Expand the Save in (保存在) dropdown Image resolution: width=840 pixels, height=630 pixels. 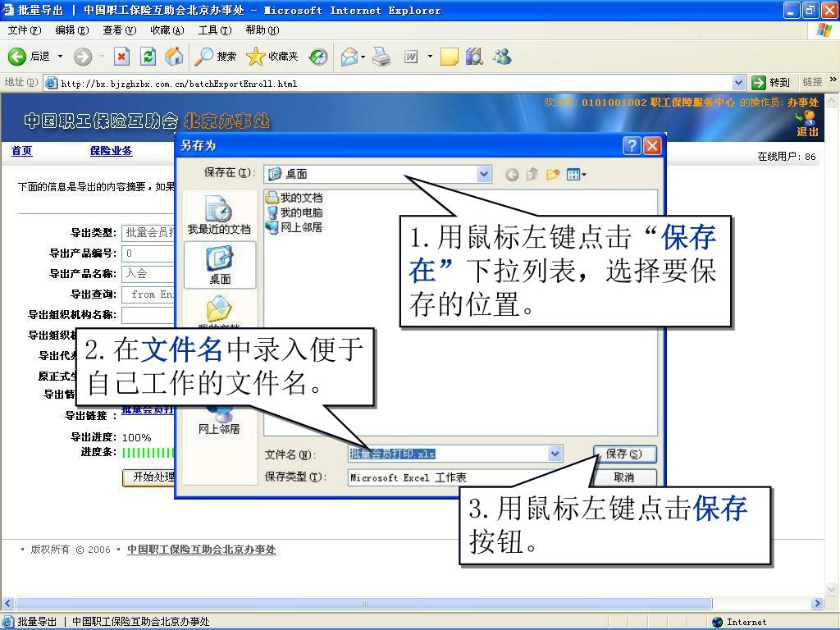(484, 174)
